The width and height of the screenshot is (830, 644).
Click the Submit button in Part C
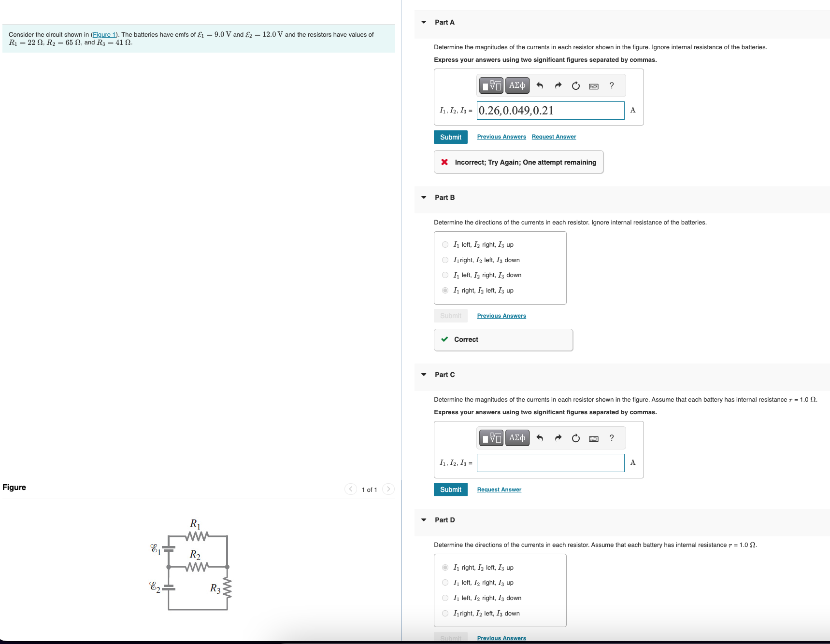point(450,489)
